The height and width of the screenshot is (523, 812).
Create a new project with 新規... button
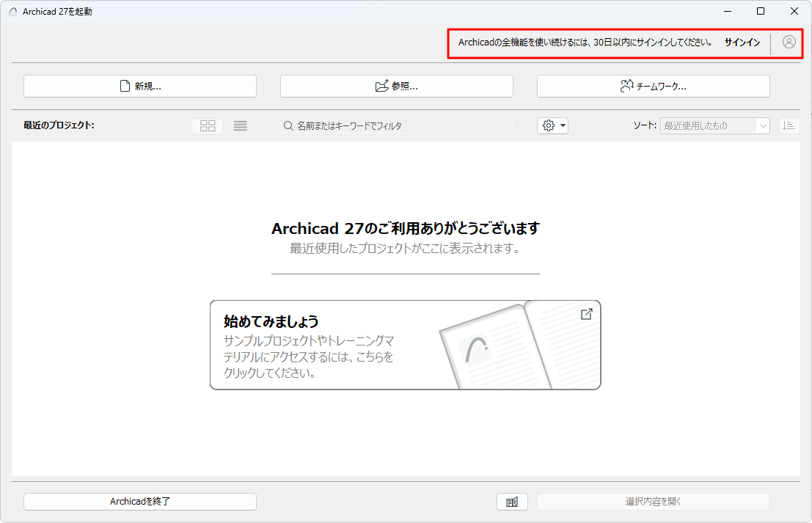(x=140, y=86)
